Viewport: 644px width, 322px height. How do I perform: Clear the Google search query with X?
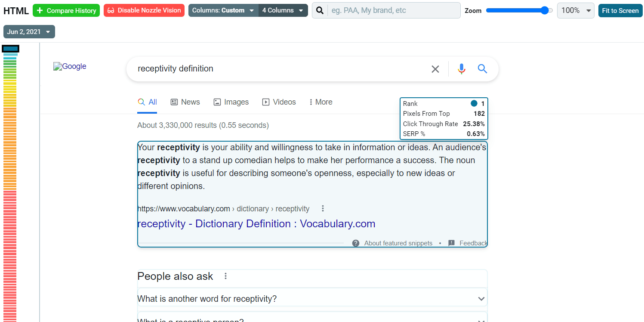[435, 69]
